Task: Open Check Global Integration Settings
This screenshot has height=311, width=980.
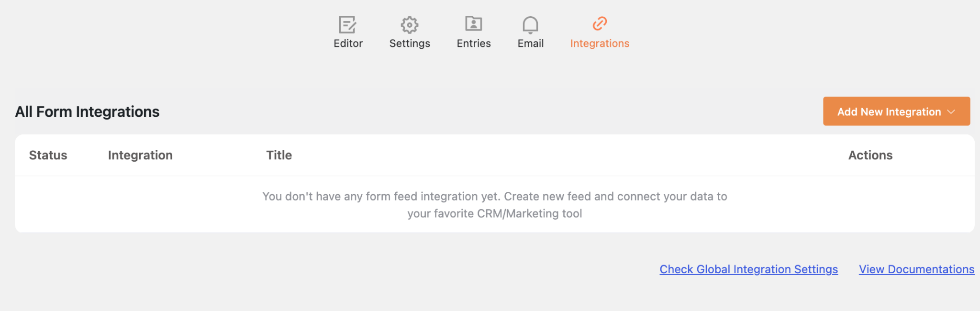Action: (x=748, y=269)
